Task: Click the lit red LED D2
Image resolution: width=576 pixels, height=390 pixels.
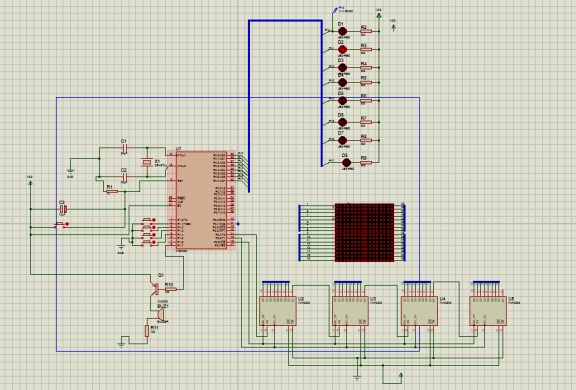Action: pos(342,49)
